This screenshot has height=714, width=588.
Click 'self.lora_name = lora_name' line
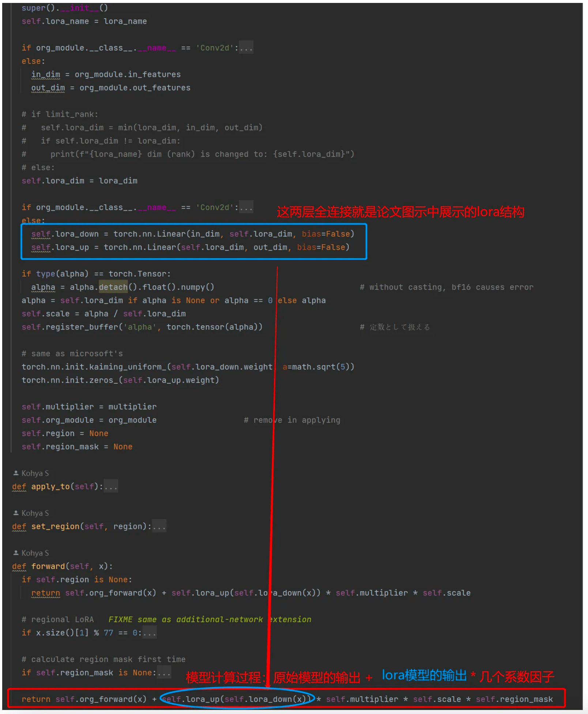pos(84,22)
